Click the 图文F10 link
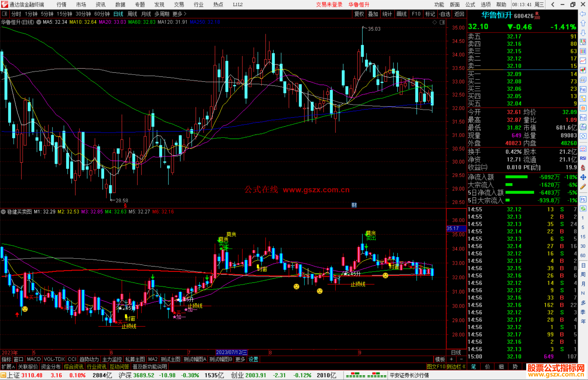Viewport: 588px width, 380px height. coord(436,367)
